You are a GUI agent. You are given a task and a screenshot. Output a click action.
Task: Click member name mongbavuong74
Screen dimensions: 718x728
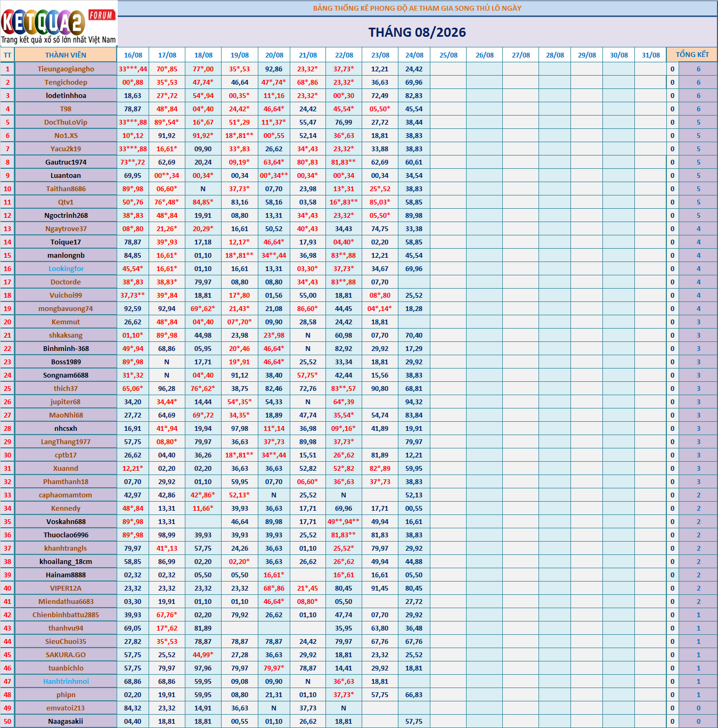click(x=66, y=309)
